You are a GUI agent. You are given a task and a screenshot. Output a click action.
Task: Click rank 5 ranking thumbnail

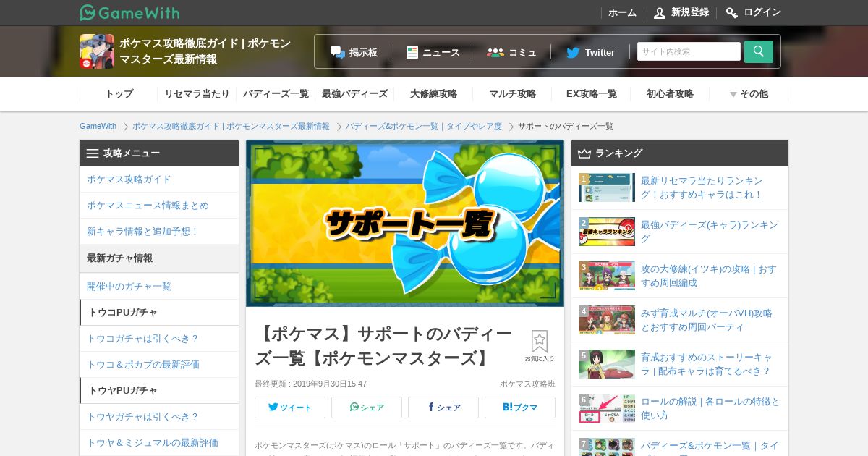(607, 364)
